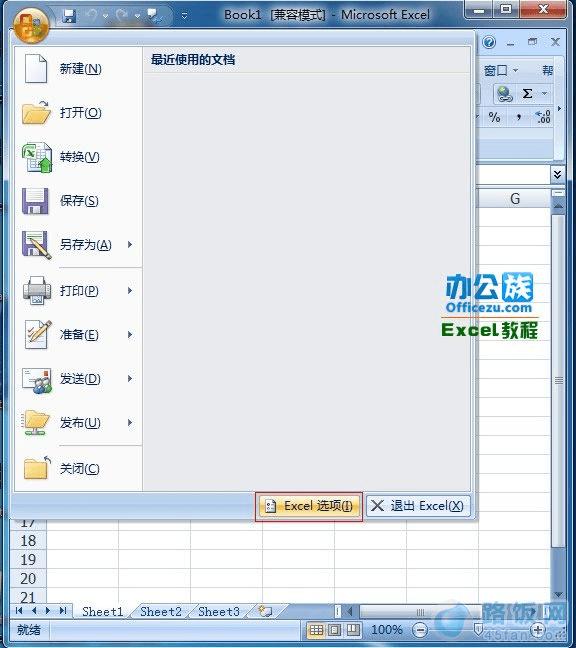Click the Save floppy disk icon in menu
This screenshot has width=576, height=648.
[x=35, y=201]
